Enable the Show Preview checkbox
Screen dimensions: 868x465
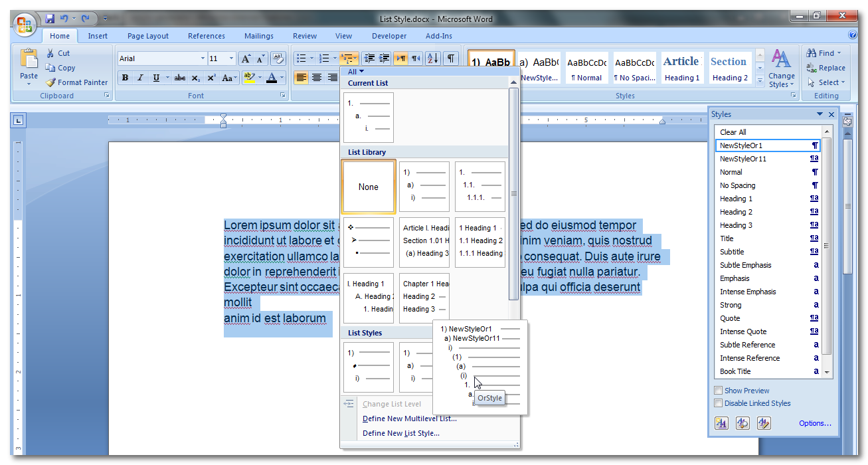[x=718, y=391]
